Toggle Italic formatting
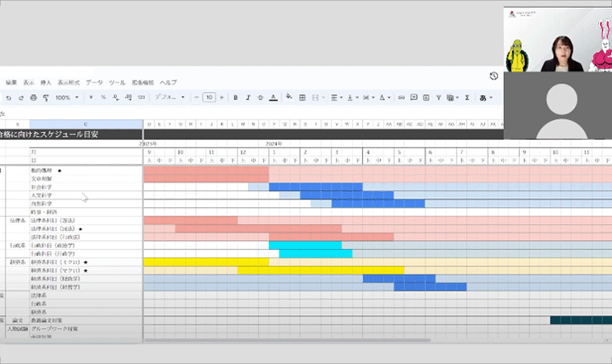Screen dimensions: 612x364 tap(247, 97)
